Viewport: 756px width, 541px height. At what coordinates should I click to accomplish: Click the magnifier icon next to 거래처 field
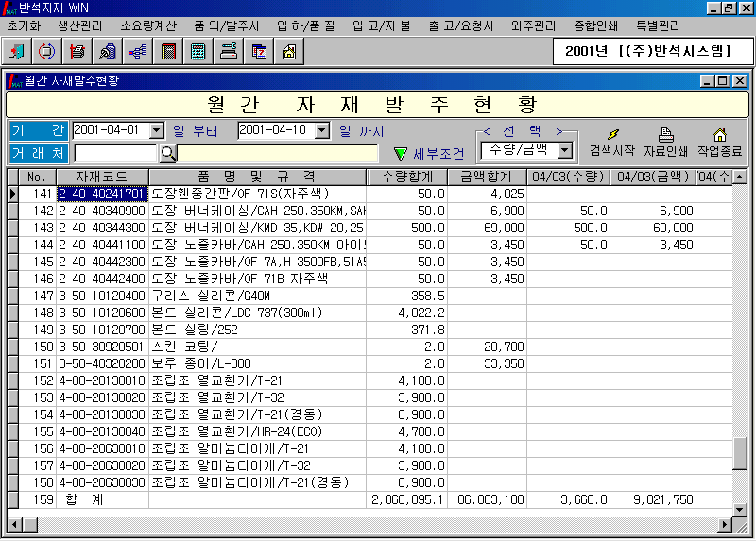[167, 153]
